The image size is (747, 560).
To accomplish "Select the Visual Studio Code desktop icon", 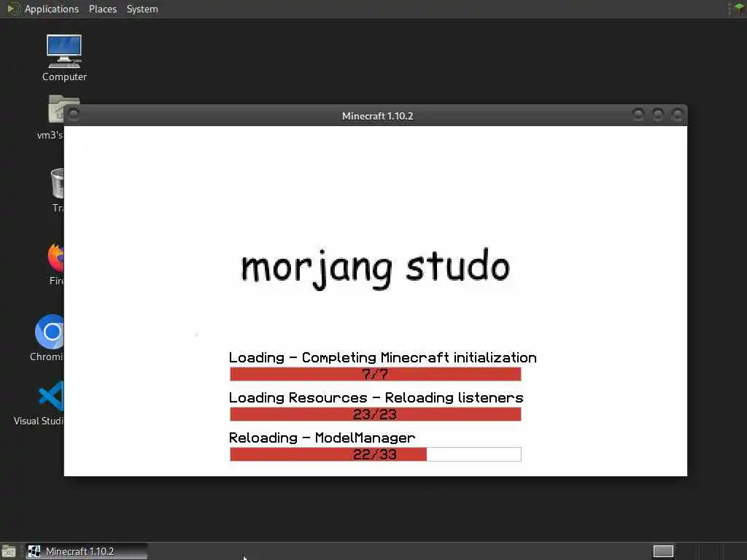I will click(x=39, y=402).
